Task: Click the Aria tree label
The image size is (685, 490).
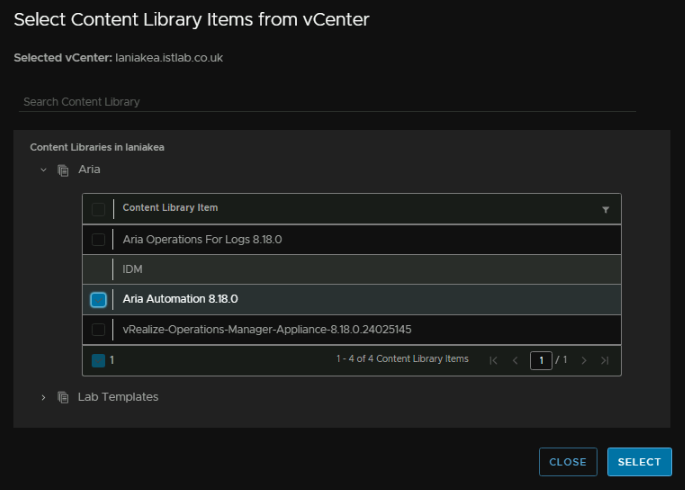Action: [89, 169]
